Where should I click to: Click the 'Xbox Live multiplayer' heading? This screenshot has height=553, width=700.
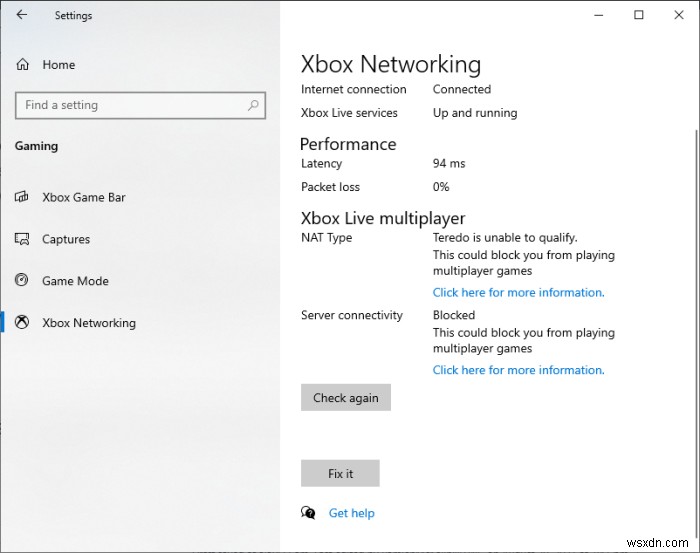click(383, 218)
